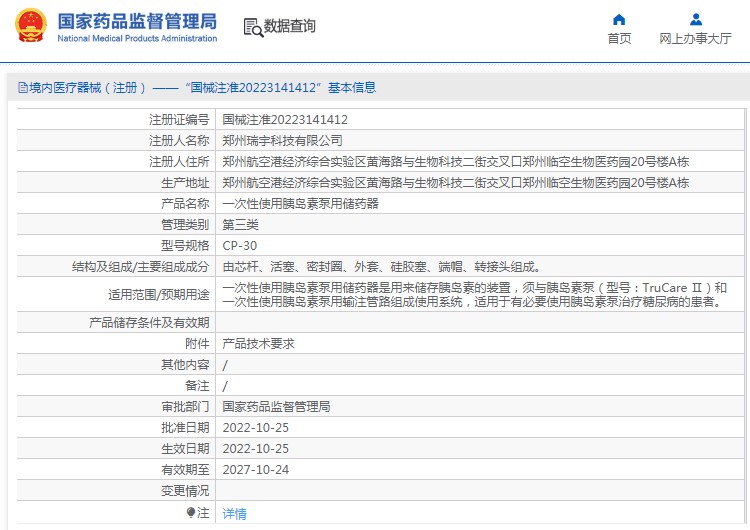
Task: Click the 其他内容 row label
Action: 185,364
